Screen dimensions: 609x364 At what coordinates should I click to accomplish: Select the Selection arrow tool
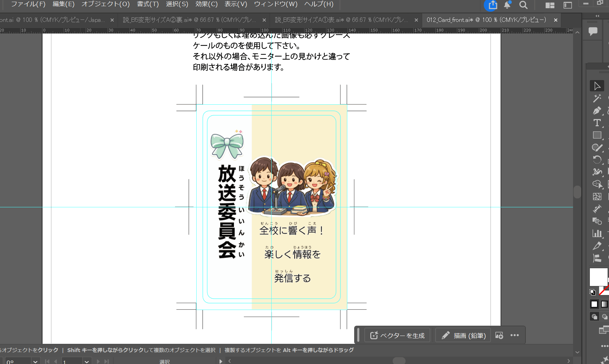coord(597,86)
